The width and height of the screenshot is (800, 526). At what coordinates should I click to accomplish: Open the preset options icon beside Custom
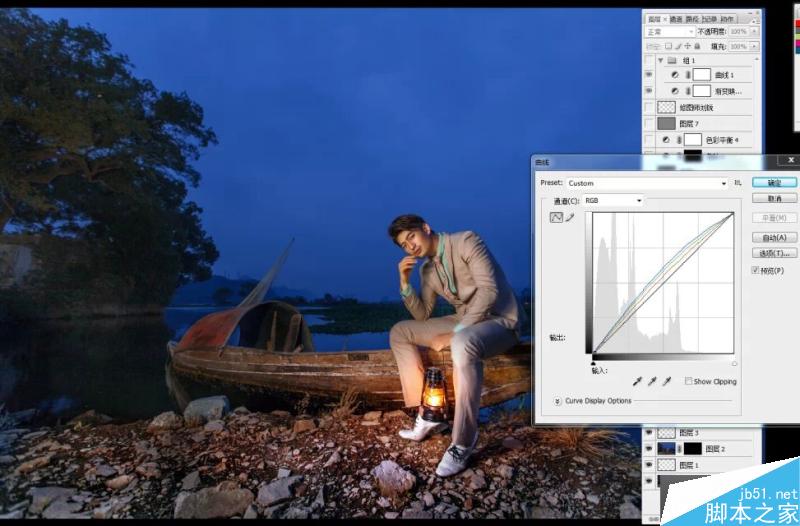[x=738, y=183]
